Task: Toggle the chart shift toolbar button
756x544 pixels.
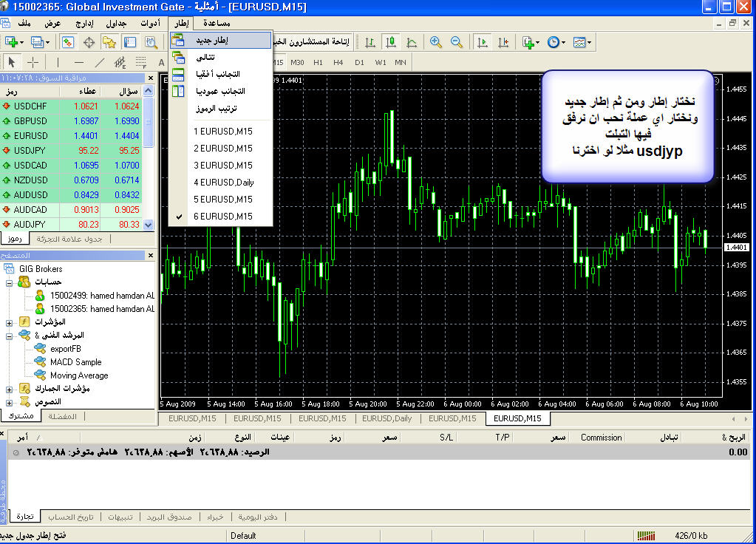Action: [503, 43]
